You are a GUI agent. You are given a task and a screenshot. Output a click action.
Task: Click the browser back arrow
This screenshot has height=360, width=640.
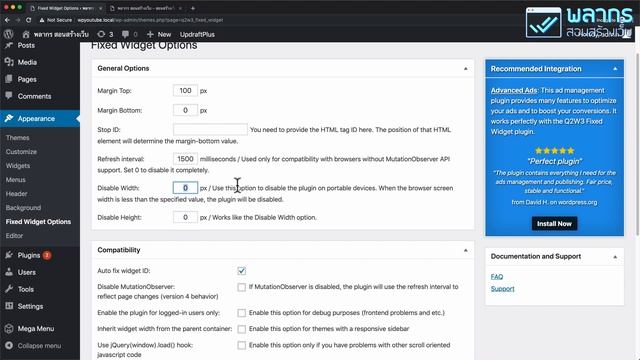point(7,20)
